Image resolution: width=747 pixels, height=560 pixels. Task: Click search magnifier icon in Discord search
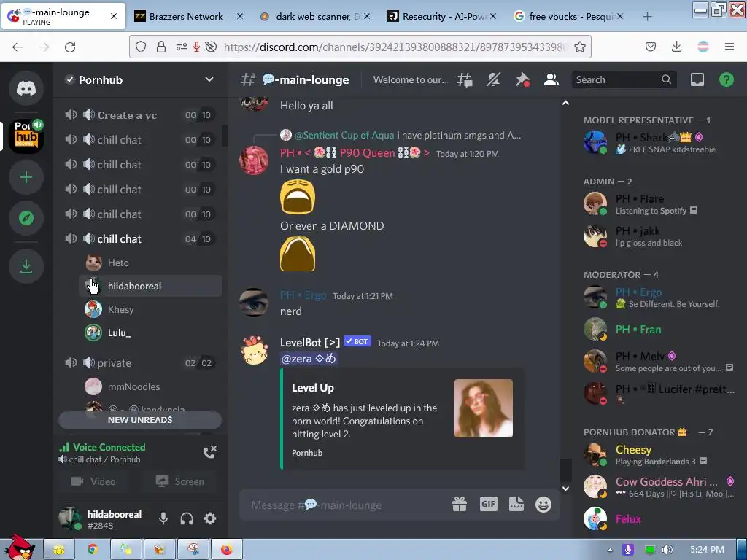666,79
